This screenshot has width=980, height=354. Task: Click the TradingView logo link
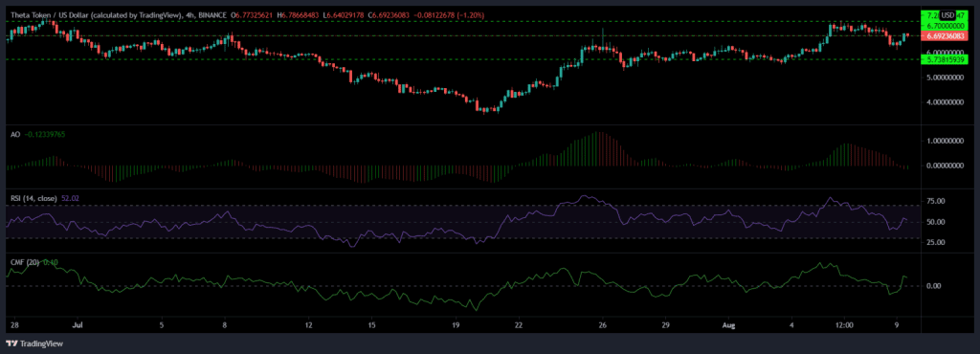(34, 343)
